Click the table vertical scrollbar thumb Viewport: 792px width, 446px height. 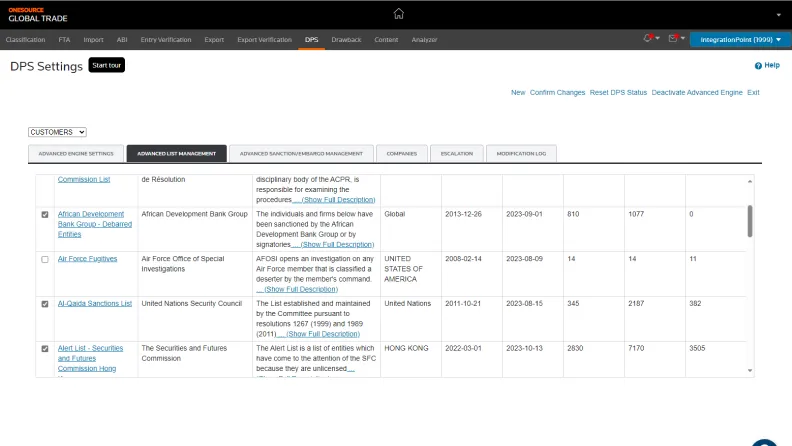pyautogui.click(x=750, y=220)
